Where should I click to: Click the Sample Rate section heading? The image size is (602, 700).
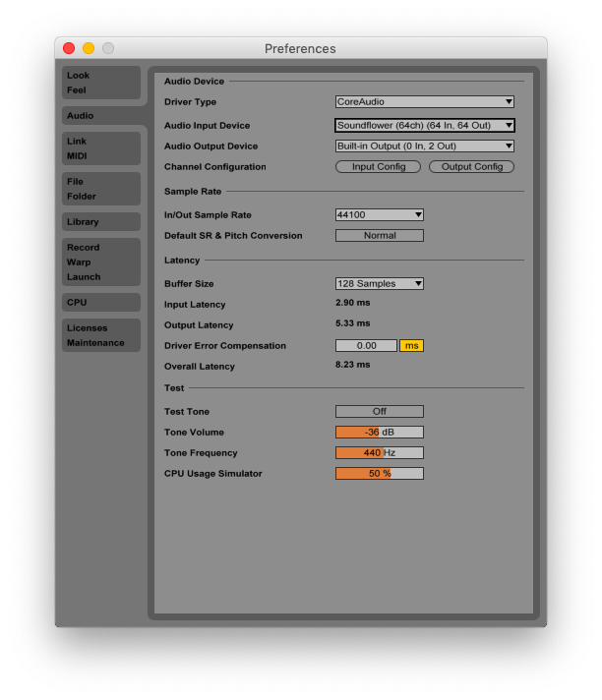193,192
